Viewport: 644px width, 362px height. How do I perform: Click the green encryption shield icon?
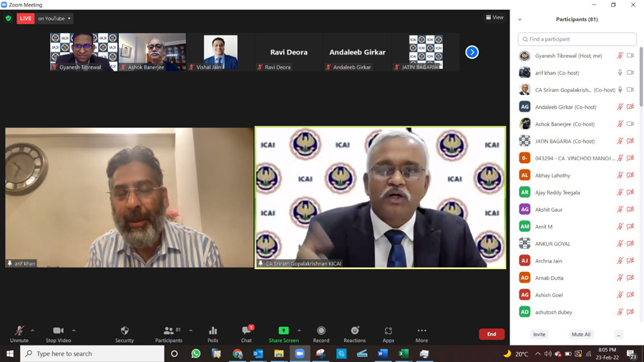tap(8, 19)
